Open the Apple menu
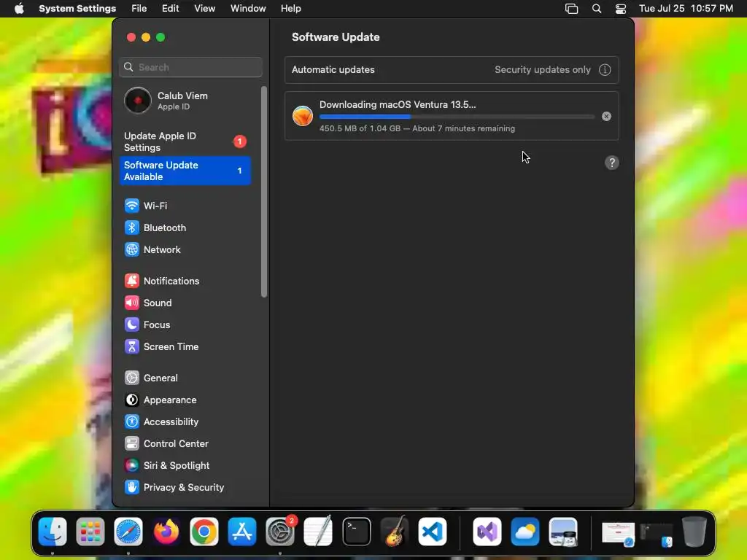Screen dimensions: 747x560 coord(19,9)
